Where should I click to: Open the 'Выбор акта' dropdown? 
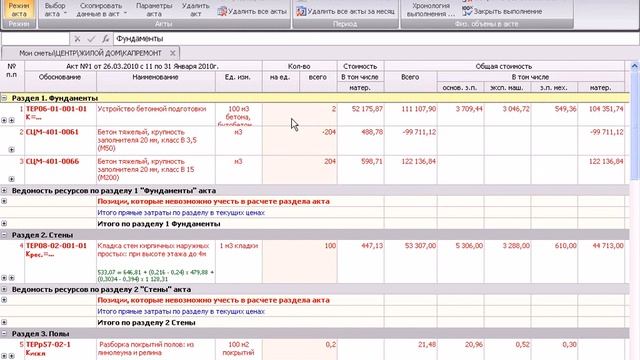(55, 10)
